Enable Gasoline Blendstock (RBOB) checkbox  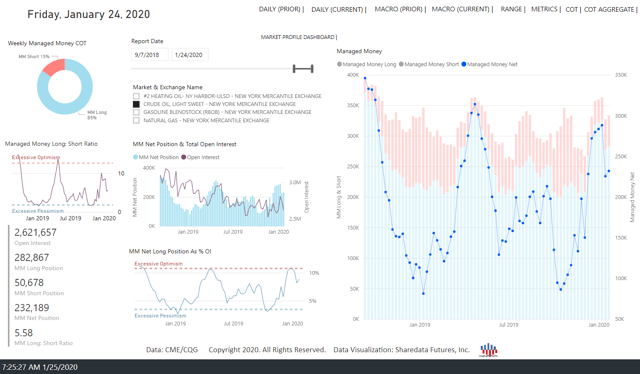click(136, 112)
